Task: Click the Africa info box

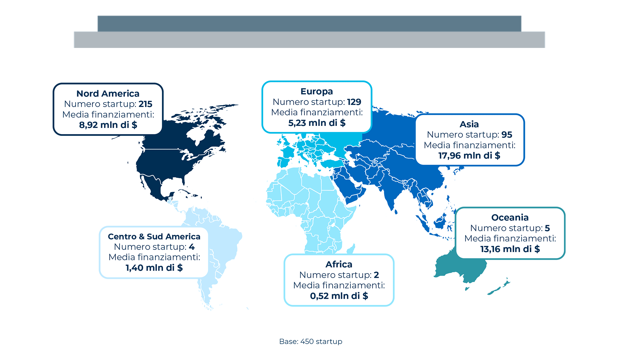Action: [339, 280]
